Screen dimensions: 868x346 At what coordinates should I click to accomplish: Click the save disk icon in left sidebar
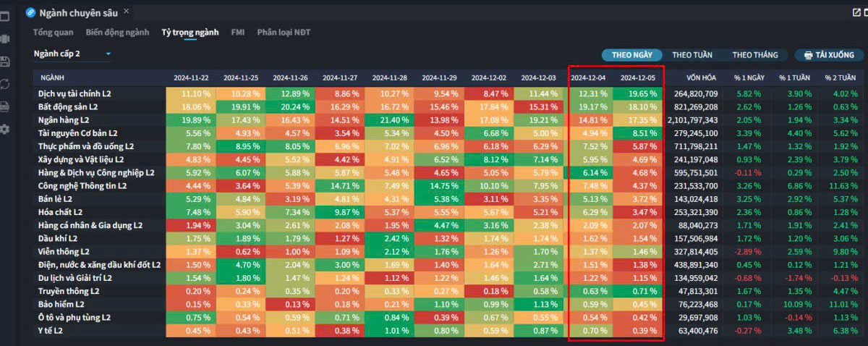[5, 62]
